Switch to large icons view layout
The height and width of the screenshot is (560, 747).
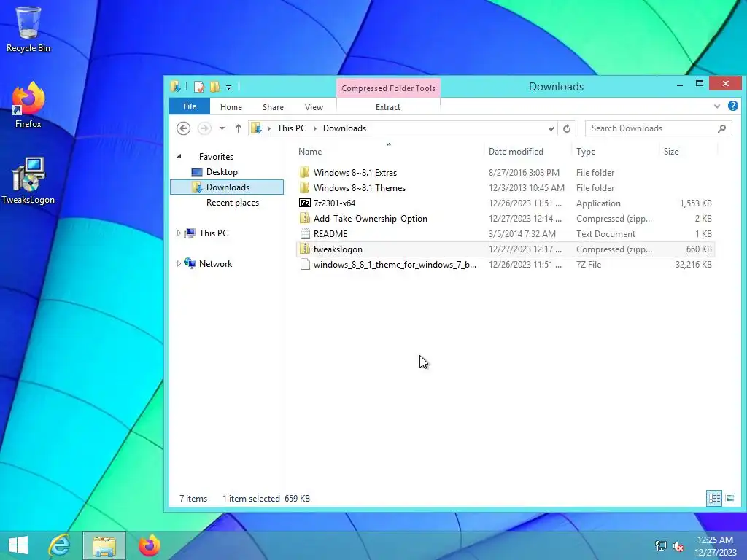(729, 498)
